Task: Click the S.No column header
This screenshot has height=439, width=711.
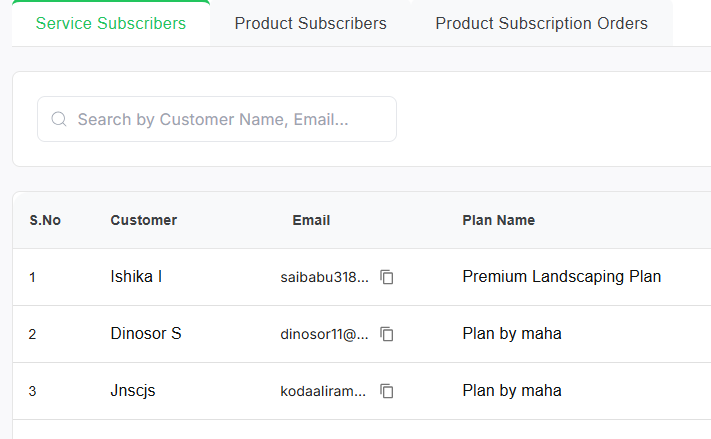Action: [45, 220]
